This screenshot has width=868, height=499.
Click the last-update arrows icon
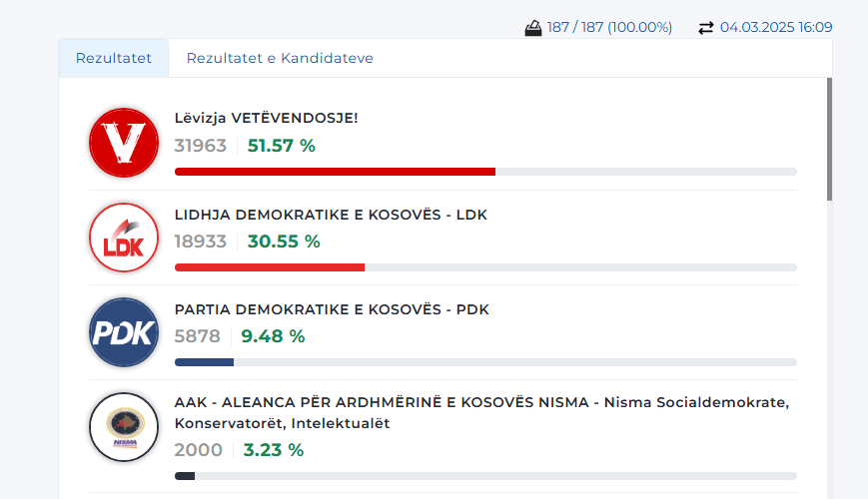pyautogui.click(x=706, y=28)
